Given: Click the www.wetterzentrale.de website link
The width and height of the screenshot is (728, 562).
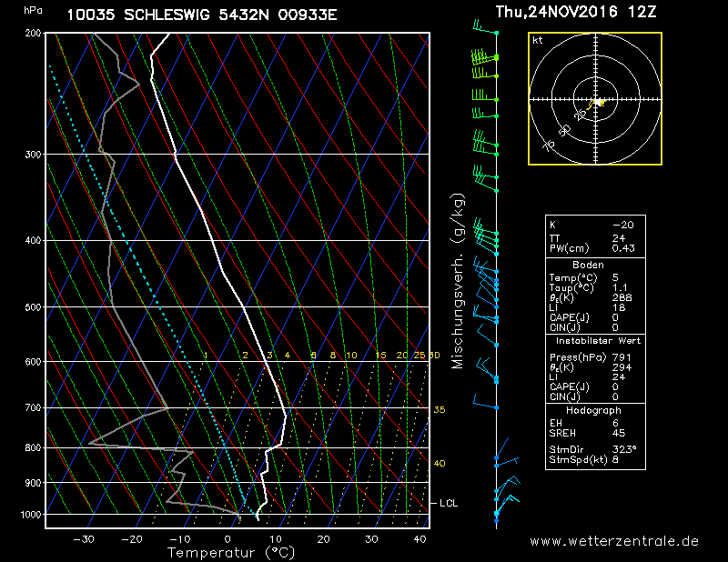Looking at the screenshot, I should [614, 541].
